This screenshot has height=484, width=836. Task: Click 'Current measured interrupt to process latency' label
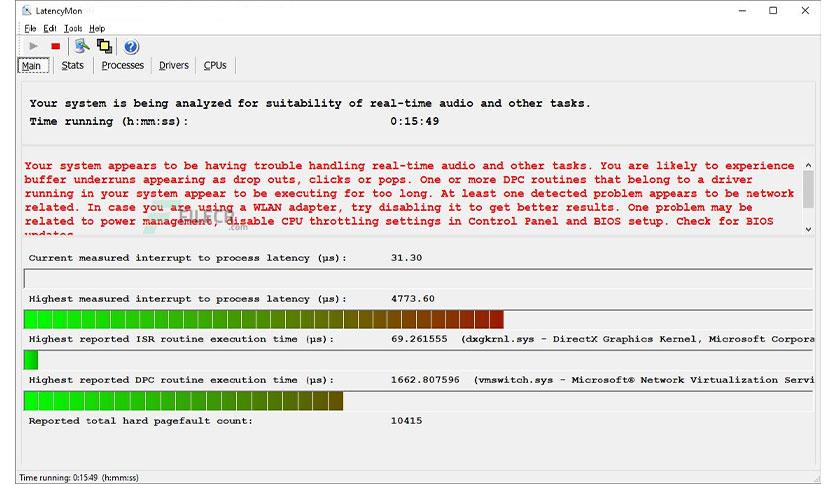(x=188, y=258)
